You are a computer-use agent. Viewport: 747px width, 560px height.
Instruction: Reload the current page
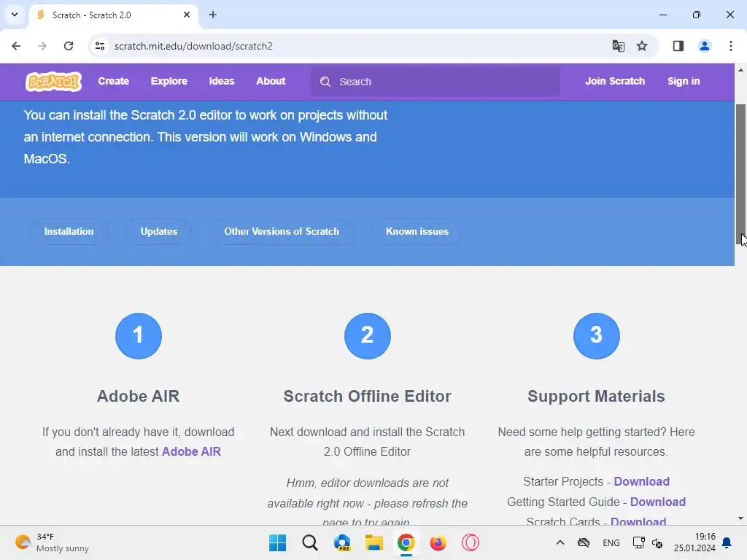pyautogui.click(x=69, y=46)
